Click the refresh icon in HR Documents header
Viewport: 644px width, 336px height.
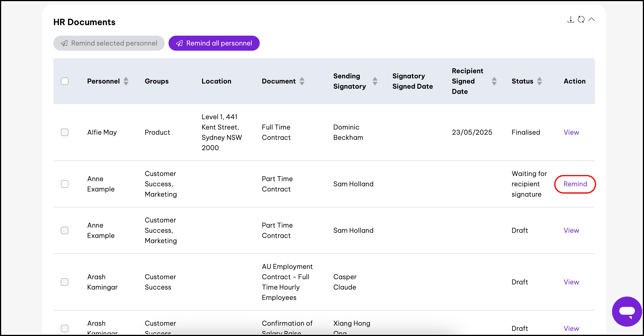pos(581,19)
